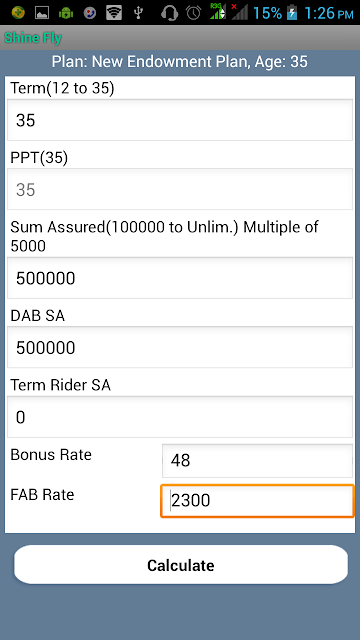Tap the Shine Fly app title
Image resolution: width=360 pixels, height=640 pixels.
33,38
